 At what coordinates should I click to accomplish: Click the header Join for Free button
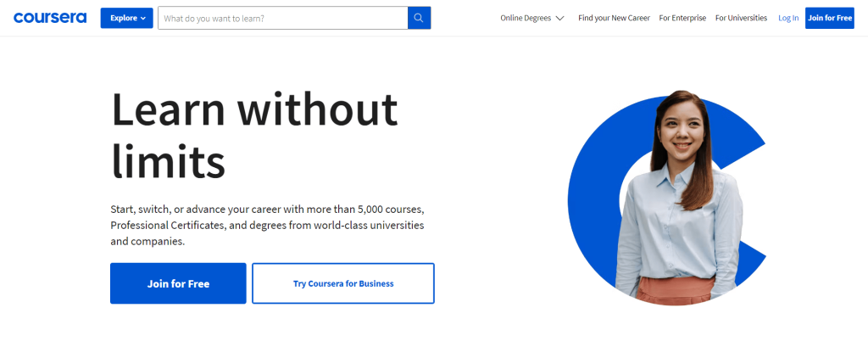coord(830,18)
